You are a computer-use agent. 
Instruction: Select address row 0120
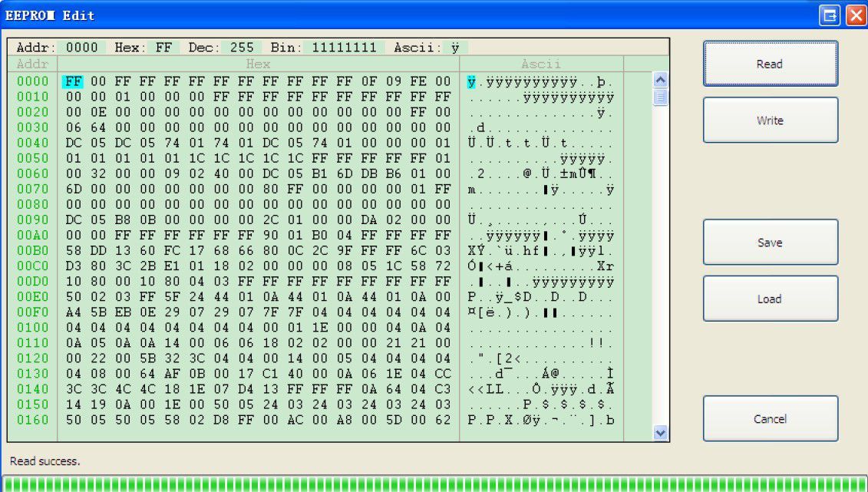[x=33, y=358]
